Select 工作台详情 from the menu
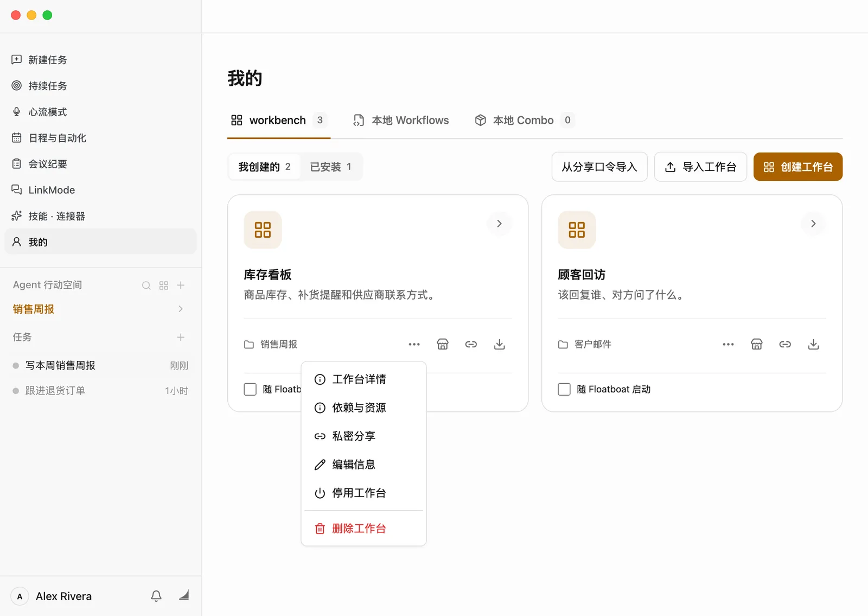Screen dimensions: 868x616 363,379
